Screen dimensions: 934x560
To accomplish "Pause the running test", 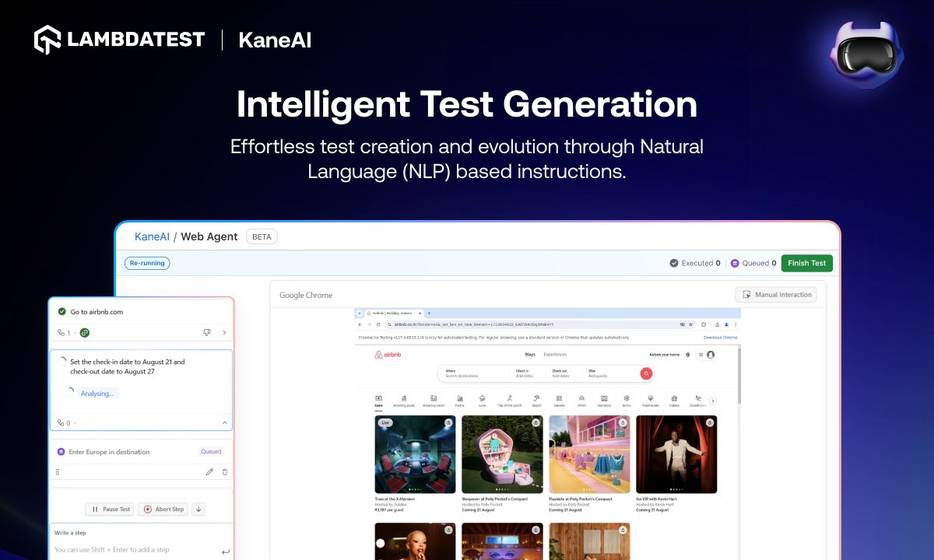I will coord(110,509).
